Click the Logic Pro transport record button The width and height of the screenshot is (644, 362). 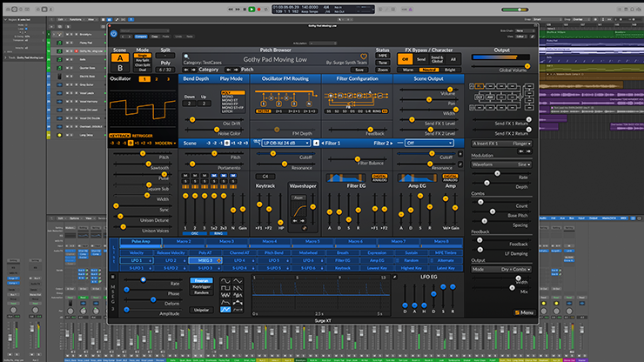tap(258, 9)
